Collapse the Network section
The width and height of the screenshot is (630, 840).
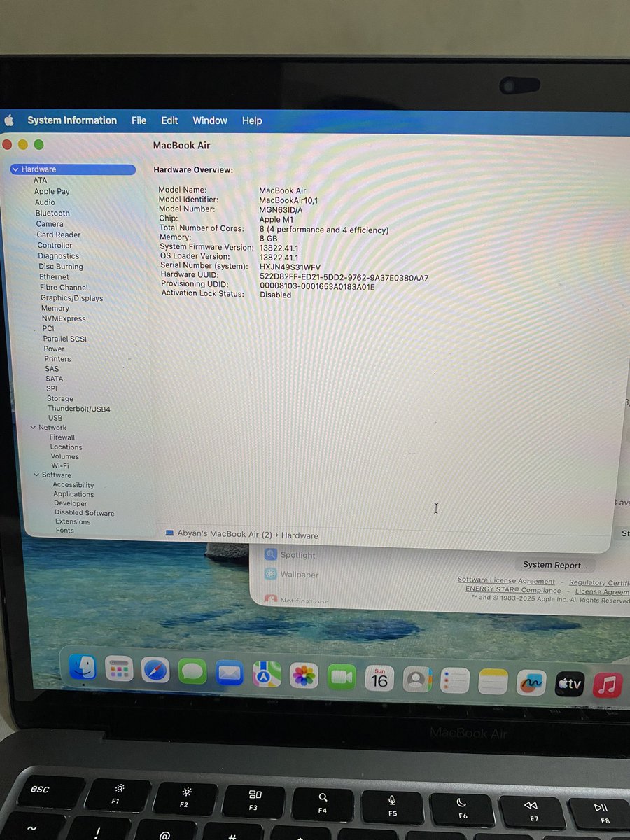point(33,427)
